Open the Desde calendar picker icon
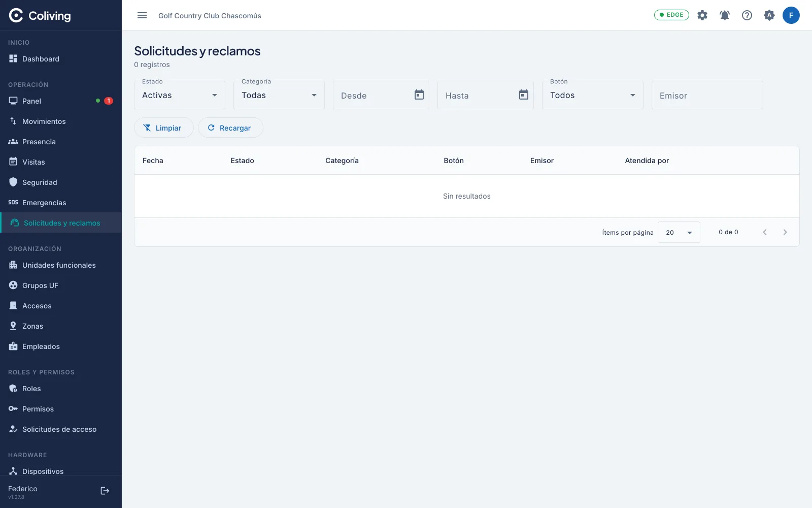812x508 pixels. click(x=419, y=95)
